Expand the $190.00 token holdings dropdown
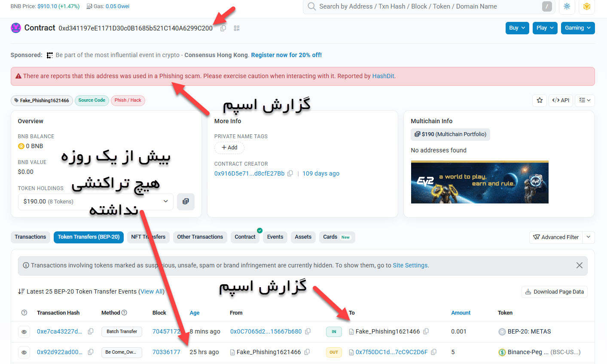This screenshot has height=364, width=607. pyautogui.click(x=165, y=201)
